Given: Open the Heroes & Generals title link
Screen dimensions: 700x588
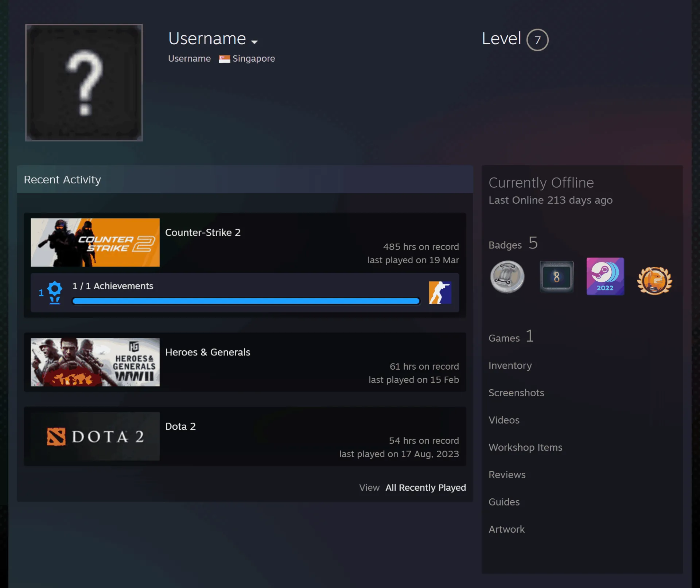Looking at the screenshot, I should tap(207, 352).
